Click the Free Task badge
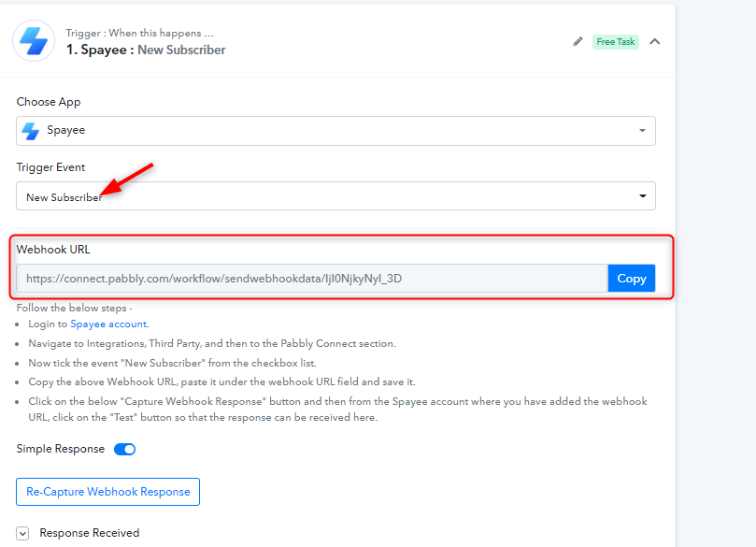The width and height of the screenshot is (756, 547). click(615, 42)
